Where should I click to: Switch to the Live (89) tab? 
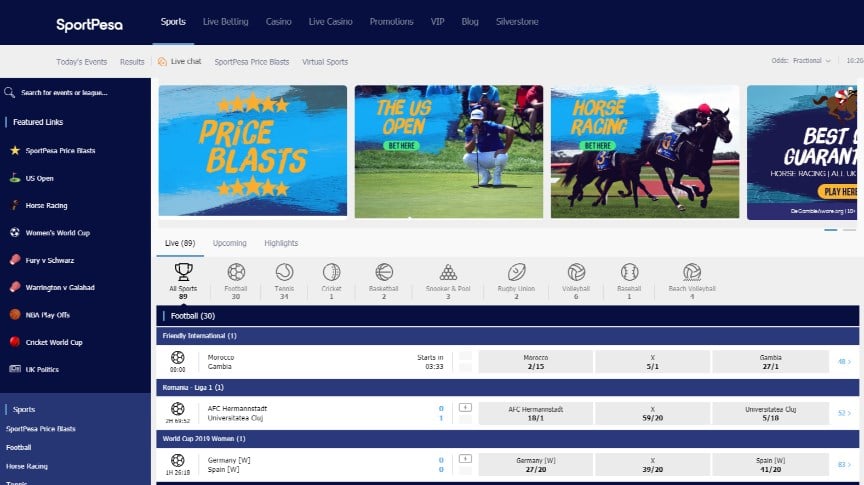pos(180,243)
